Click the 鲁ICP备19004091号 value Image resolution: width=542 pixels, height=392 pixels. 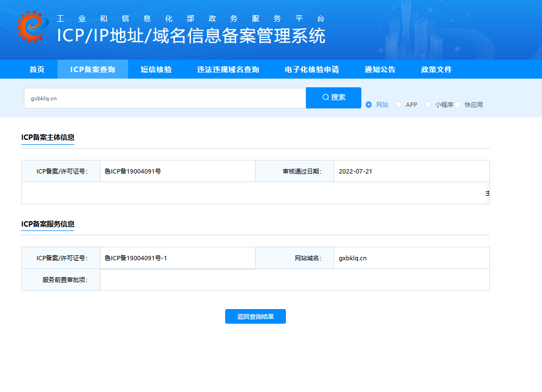pyautogui.click(x=133, y=171)
